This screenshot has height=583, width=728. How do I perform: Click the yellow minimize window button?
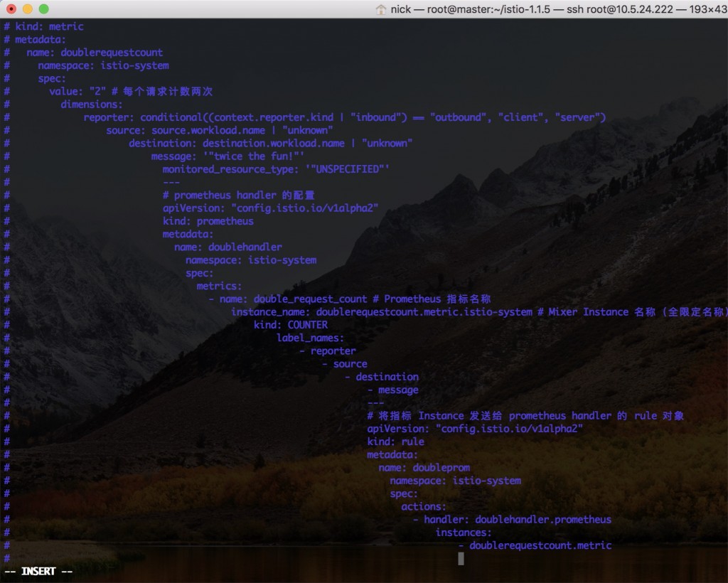(28, 9)
